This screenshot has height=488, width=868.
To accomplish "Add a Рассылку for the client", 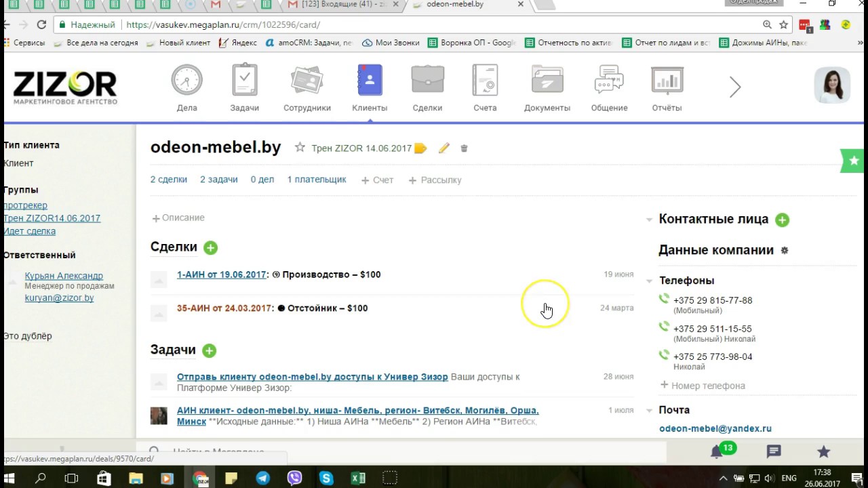I will pyautogui.click(x=435, y=180).
